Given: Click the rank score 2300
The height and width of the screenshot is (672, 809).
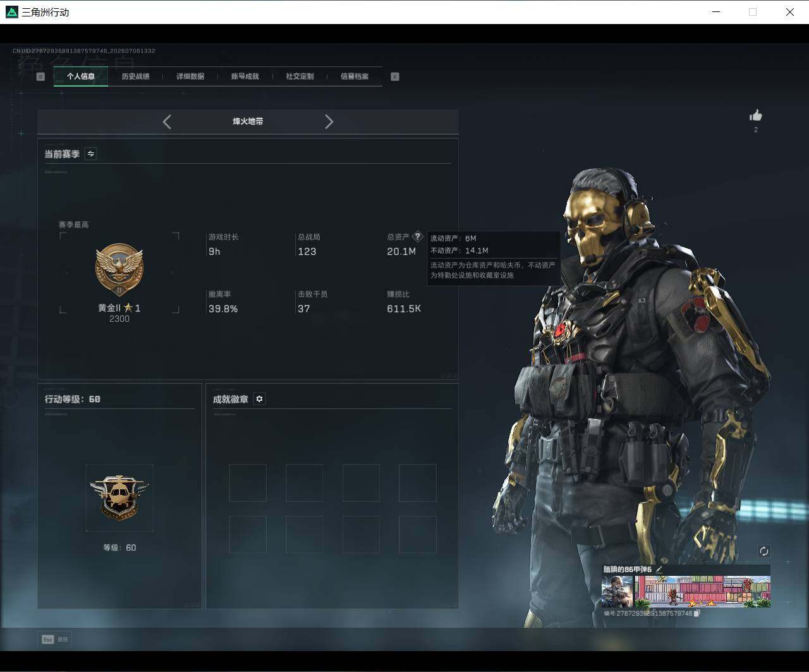Looking at the screenshot, I should (x=119, y=319).
